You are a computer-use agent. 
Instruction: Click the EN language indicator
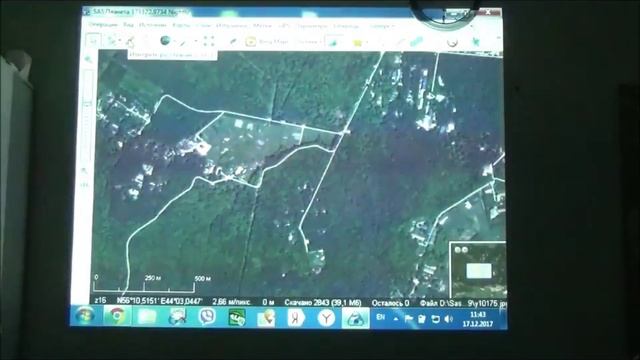[380, 317]
